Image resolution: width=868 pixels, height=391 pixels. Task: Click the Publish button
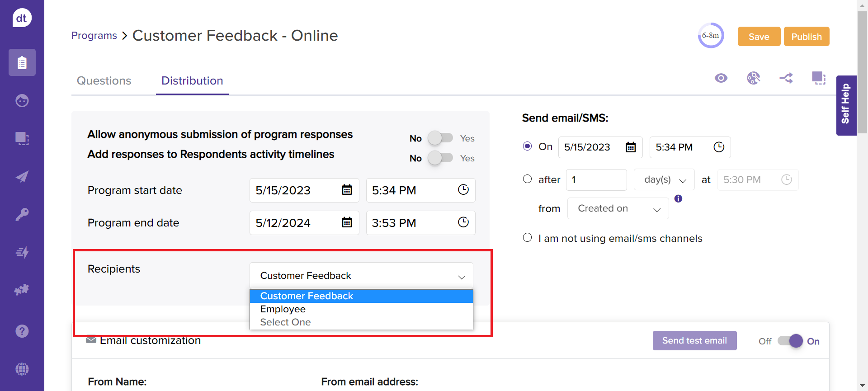[806, 37]
